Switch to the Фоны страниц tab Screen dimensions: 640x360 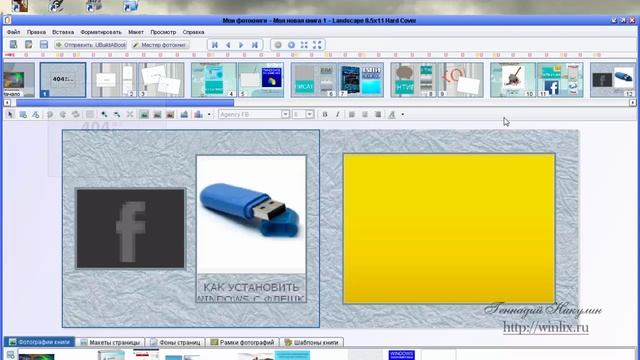(176, 342)
